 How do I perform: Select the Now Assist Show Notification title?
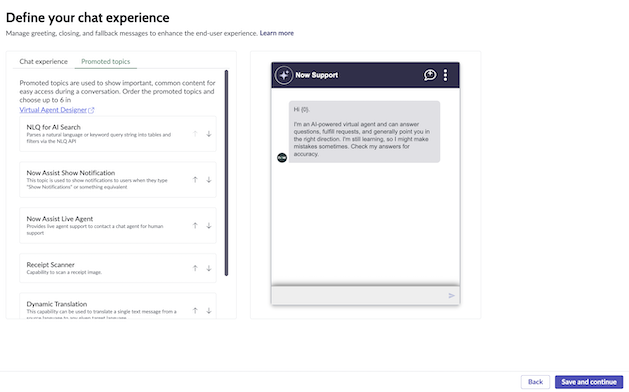point(71,173)
